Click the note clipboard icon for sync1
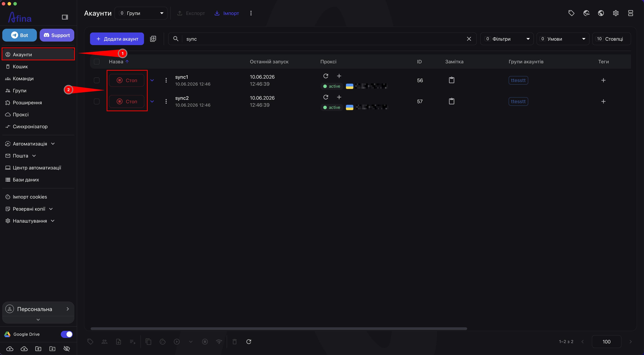 pos(451,80)
